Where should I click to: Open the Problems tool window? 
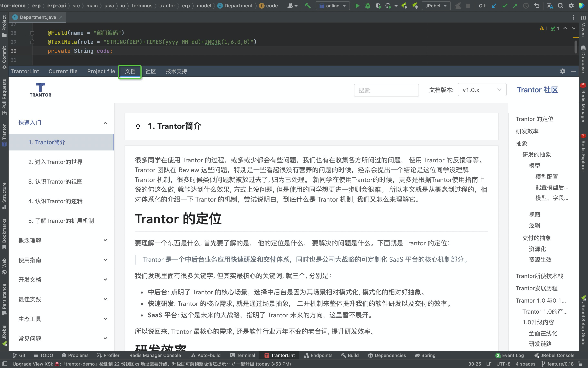tap(75, 355)
